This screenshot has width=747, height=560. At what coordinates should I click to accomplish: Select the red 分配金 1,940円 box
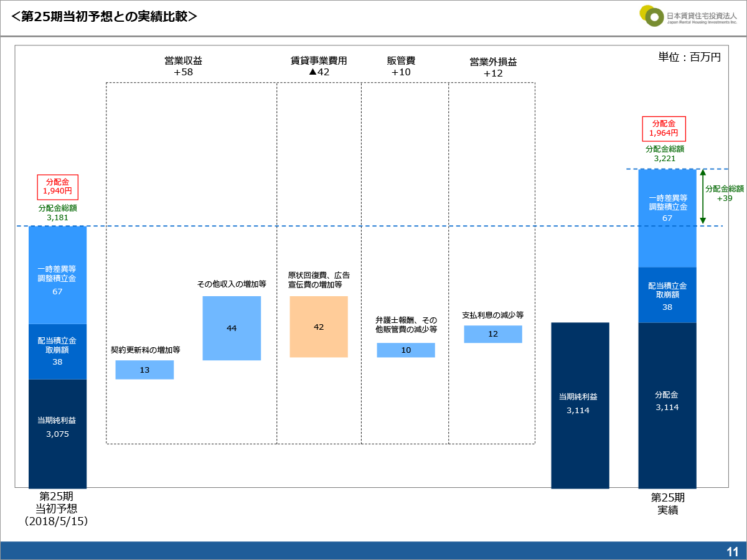pyautogui.click(x=57, y=187)
